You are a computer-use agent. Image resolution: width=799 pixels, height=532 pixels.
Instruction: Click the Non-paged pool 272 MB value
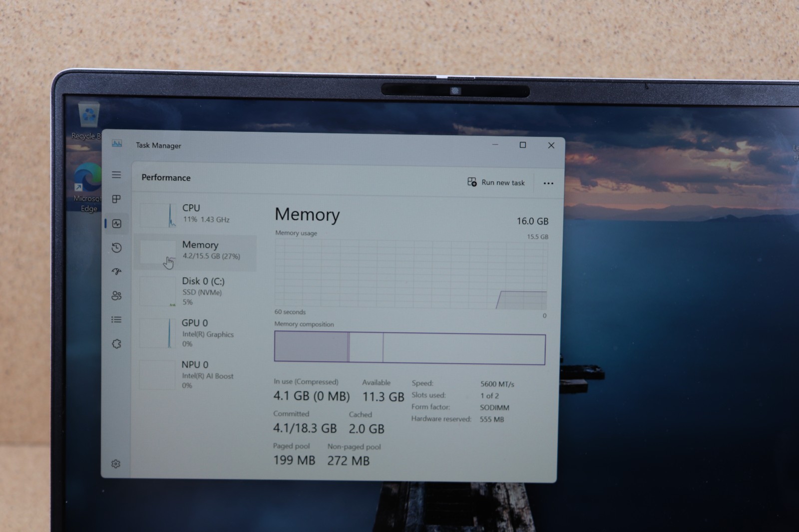tap(349, 461)
